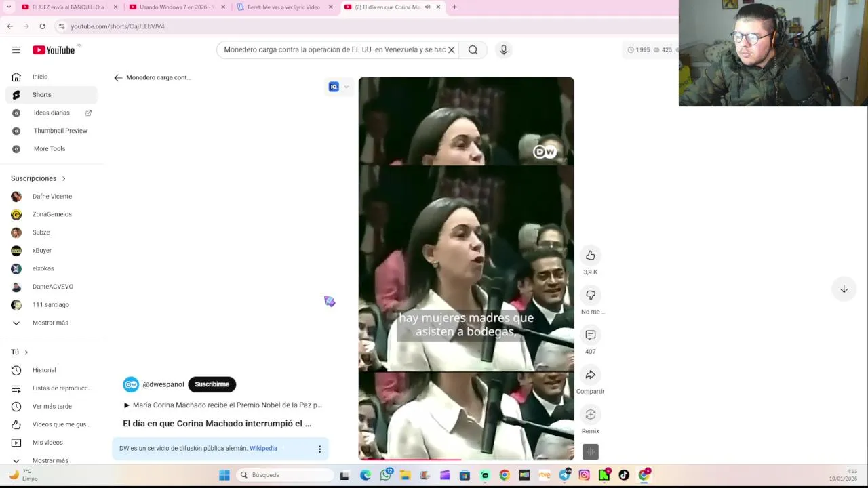Mute the Corina Machado tab audio icon
868x488 pixels.
pos(427,7)
